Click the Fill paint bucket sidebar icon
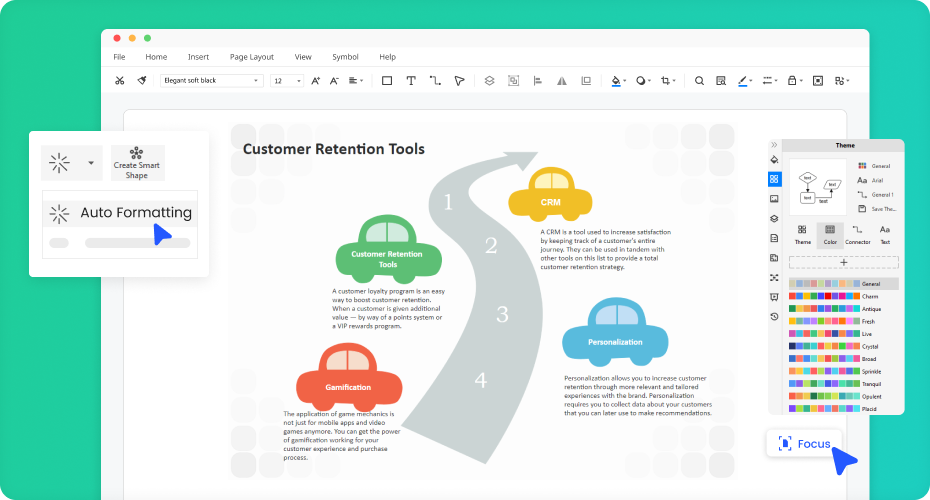This screenshot has width=930, height=500. pyautogui.click(x=774, y=159)
